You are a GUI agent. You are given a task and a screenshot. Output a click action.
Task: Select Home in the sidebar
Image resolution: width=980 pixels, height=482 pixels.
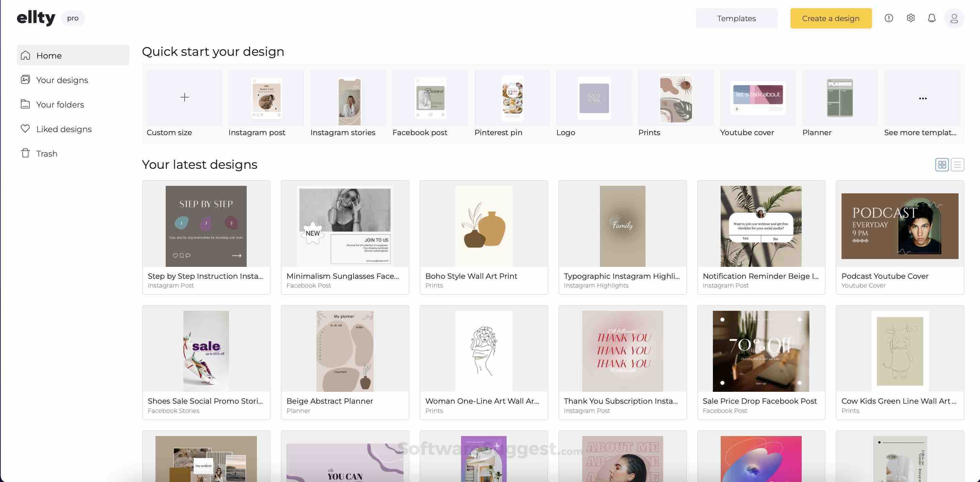click(49, 55)
